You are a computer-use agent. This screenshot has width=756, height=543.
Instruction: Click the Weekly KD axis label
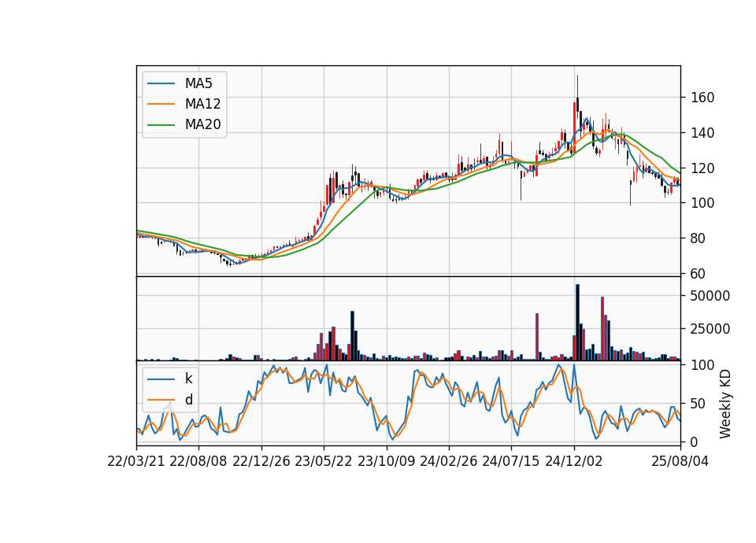click(724, 404)
